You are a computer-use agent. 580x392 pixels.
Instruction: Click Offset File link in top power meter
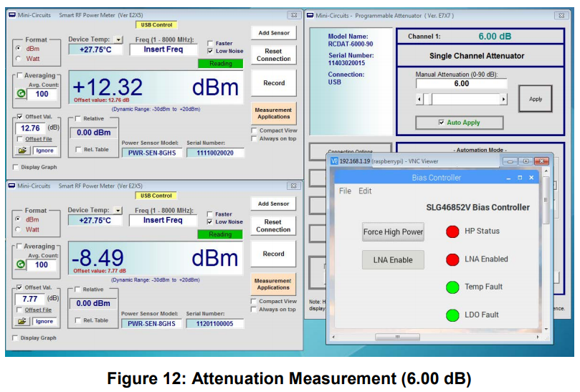(x=39, y=139)
